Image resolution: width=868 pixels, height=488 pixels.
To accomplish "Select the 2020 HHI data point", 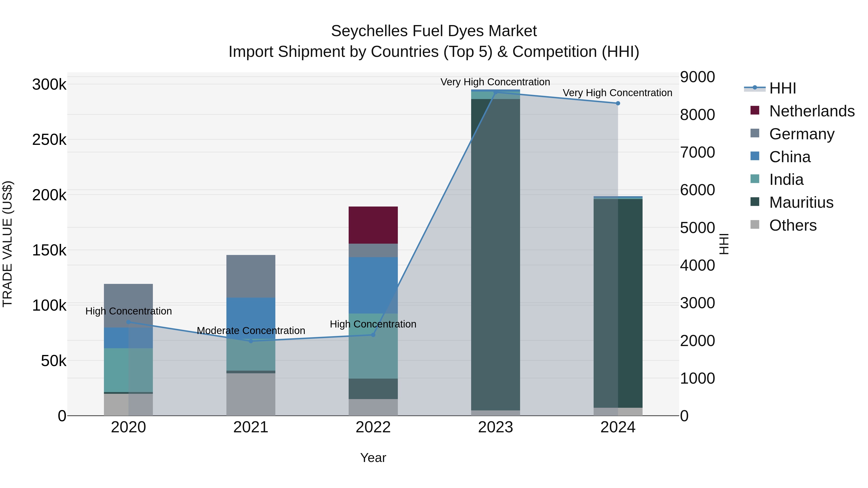I will click(x=128, y=322).
